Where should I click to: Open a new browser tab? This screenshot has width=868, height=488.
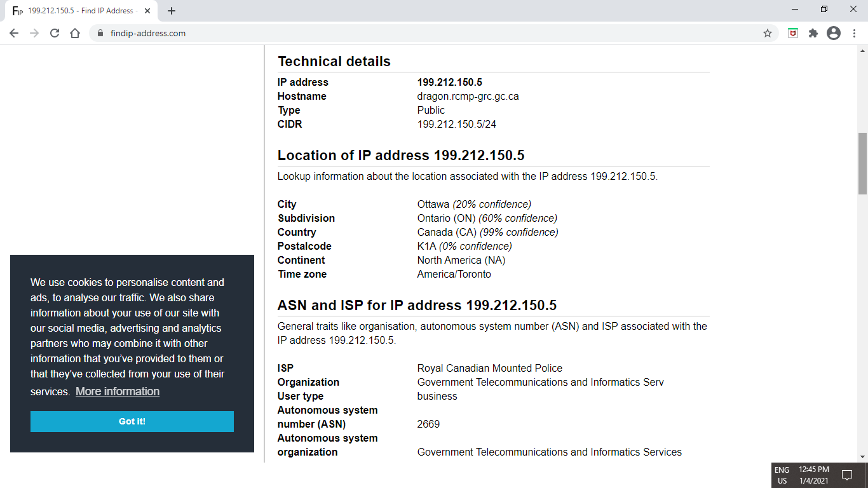(x=172, y=11)
